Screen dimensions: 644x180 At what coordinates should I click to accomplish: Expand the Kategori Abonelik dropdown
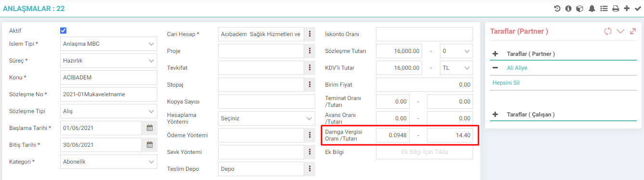(109, 162)
